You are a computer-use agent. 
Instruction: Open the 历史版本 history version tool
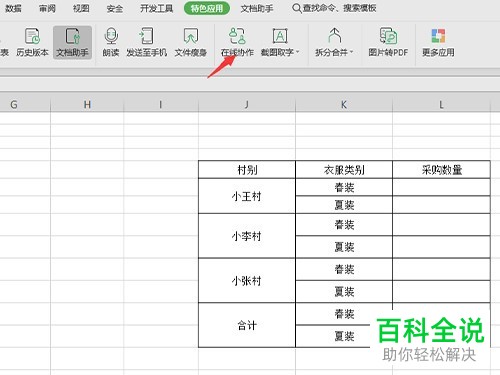(x=32, y=43)
